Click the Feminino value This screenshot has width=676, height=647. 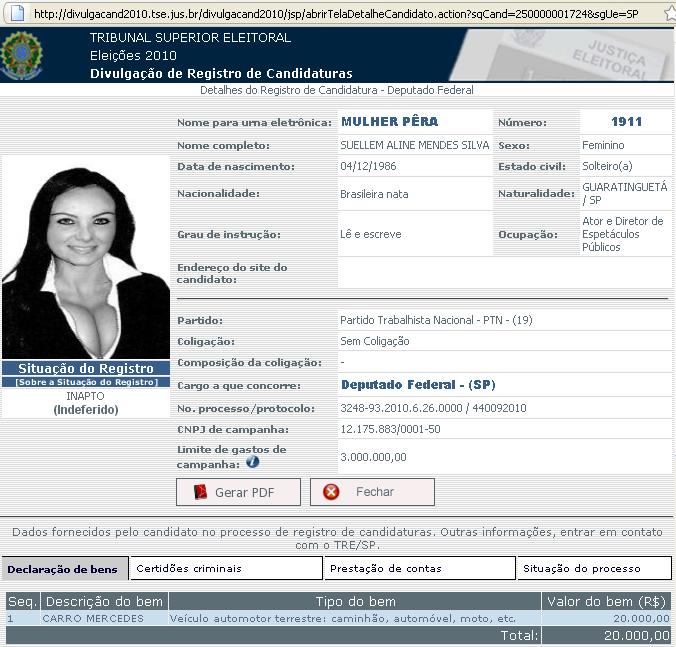[603, 145]
